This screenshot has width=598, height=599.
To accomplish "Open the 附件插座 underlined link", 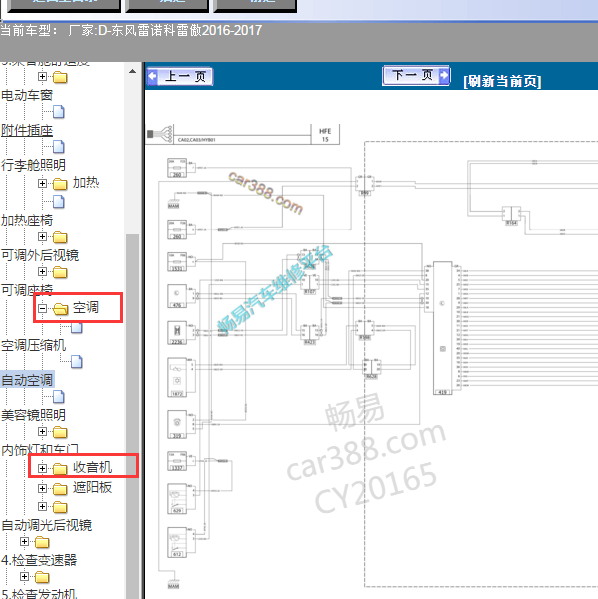I will pyautogui.click(x=27, y=130).
